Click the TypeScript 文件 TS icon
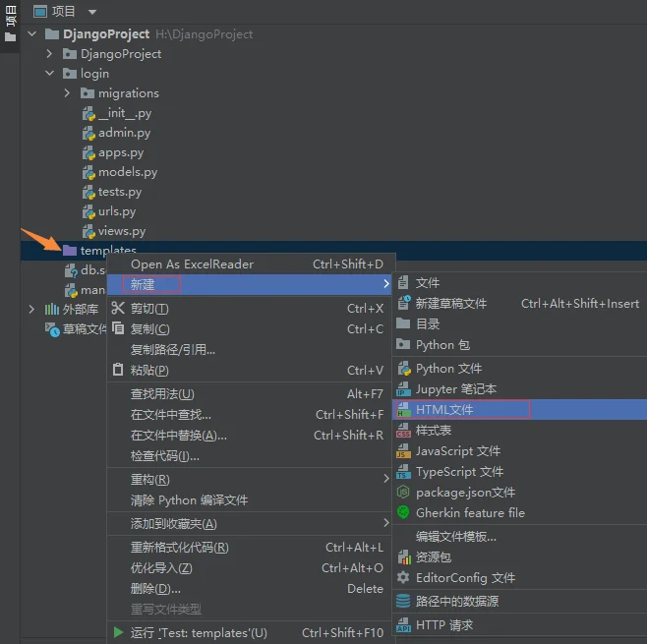This screenshot has height=644, width=647. [403, 471]
